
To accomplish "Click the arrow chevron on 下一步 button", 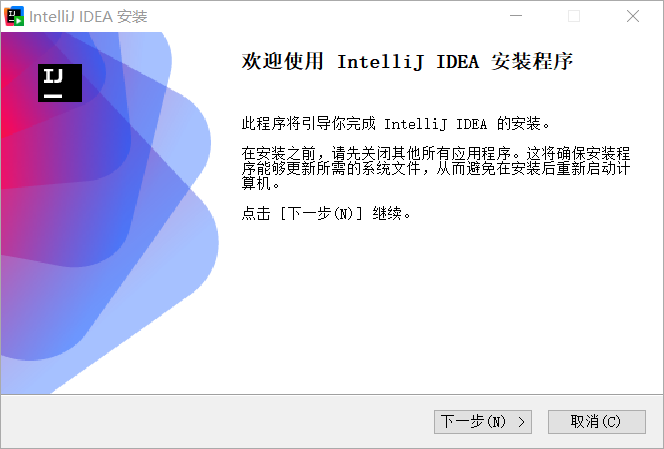I will click(521, 422).
